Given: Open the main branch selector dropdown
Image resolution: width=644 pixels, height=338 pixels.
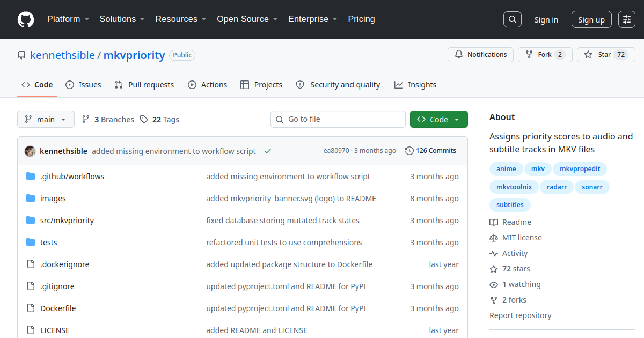Looking at the screenshot, I should (x=46, y=119).
